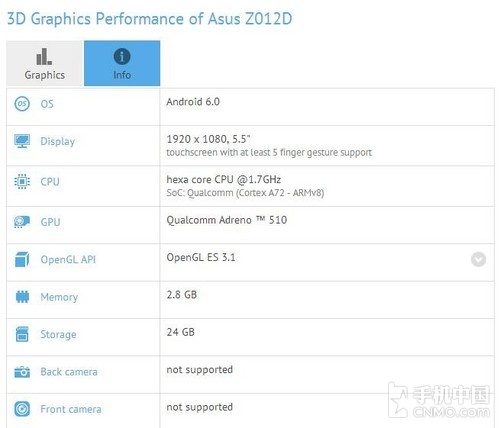Click the CPU chip icon
The width and height of the screenshot is (500, 428).
coord(22,182)
